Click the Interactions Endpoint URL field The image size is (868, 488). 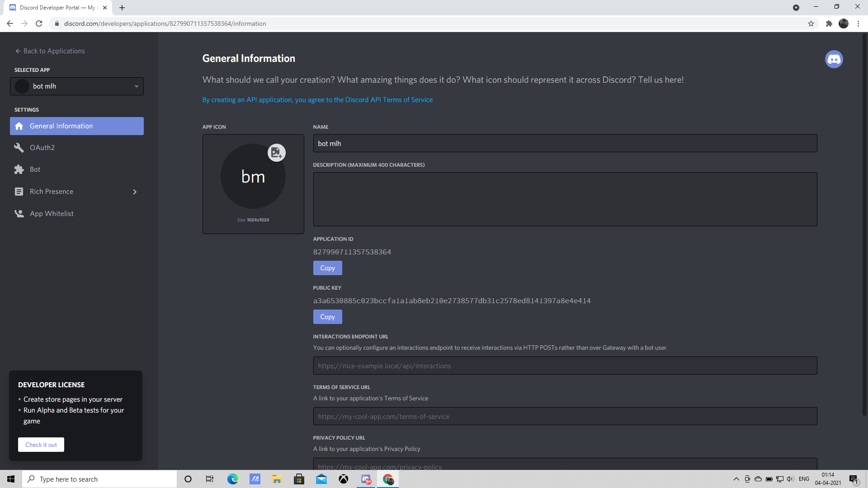pos(565,366)
